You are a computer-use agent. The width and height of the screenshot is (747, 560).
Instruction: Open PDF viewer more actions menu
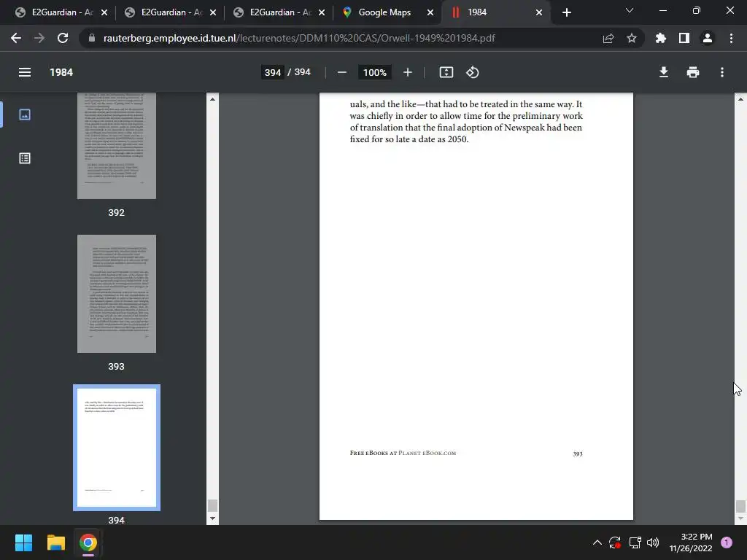click(722, 72)
